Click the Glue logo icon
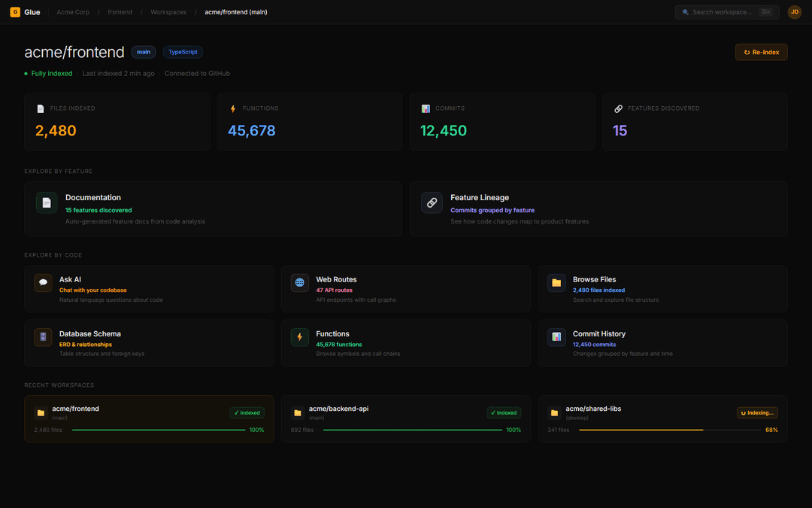Viewport: 812px width, 508px height. 15,12
